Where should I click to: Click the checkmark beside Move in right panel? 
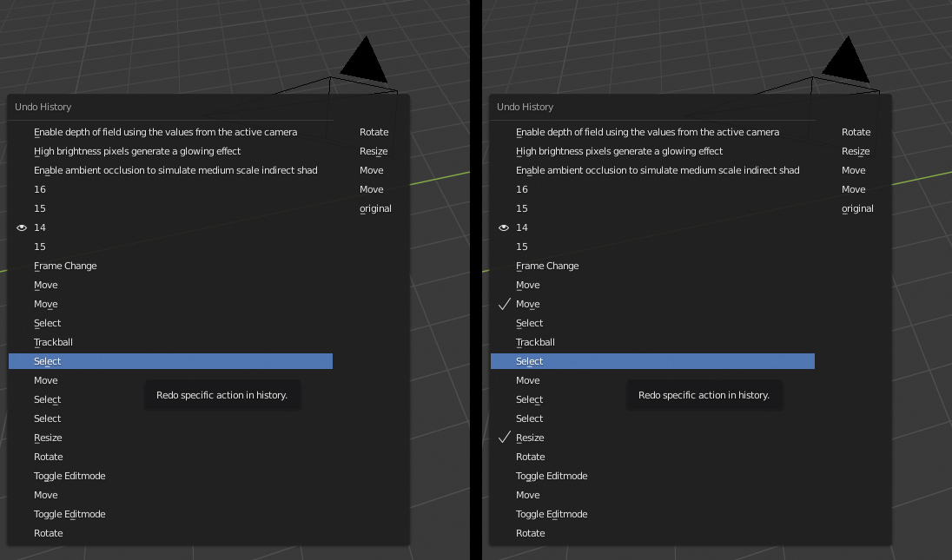point(504,304)
